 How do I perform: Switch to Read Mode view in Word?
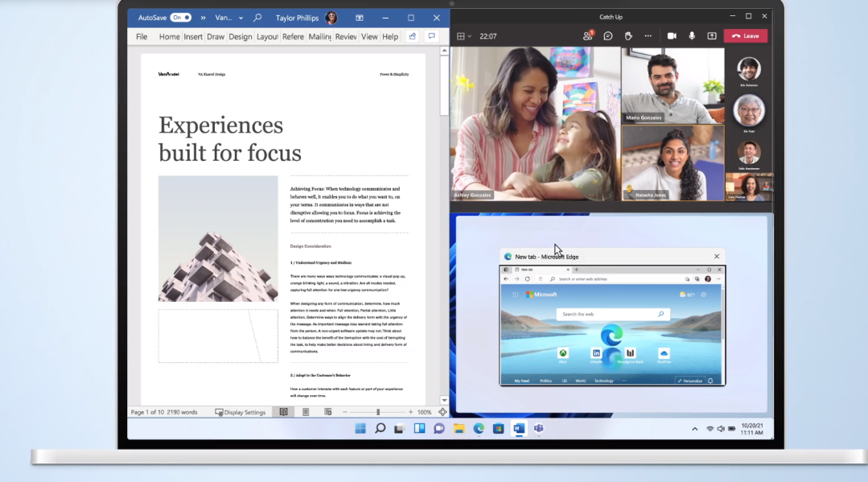coord(283,412)
